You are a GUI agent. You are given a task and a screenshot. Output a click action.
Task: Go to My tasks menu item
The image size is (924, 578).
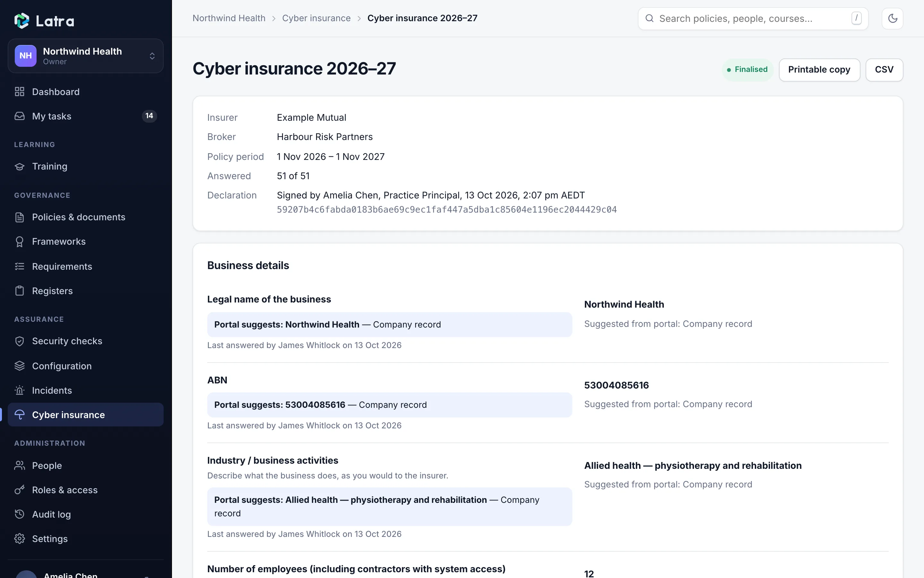pos(86,116)
